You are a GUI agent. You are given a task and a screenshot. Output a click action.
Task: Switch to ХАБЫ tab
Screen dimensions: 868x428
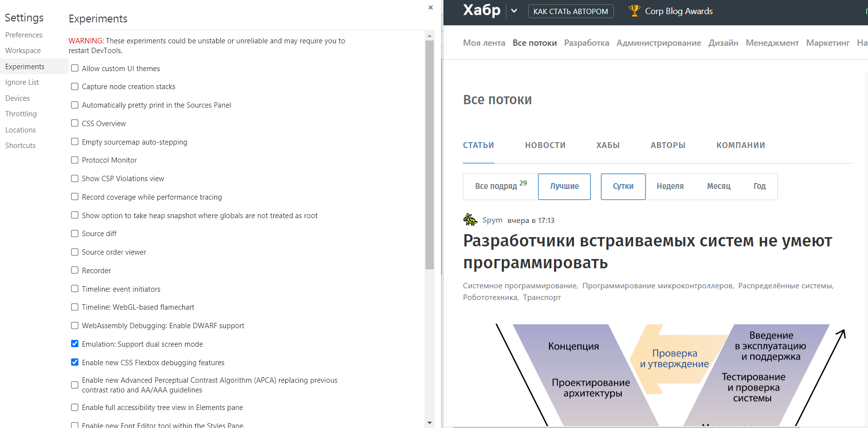(x=608, y=145)
